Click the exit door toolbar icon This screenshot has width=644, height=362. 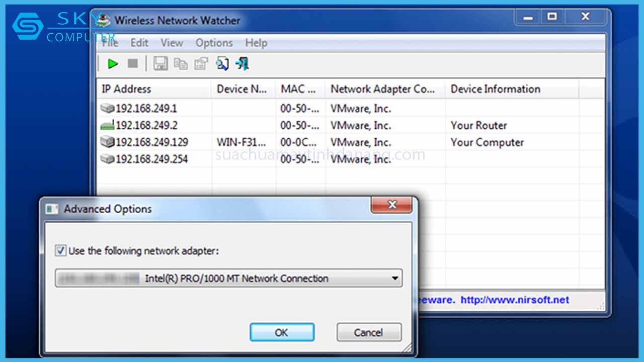(243, 63)
